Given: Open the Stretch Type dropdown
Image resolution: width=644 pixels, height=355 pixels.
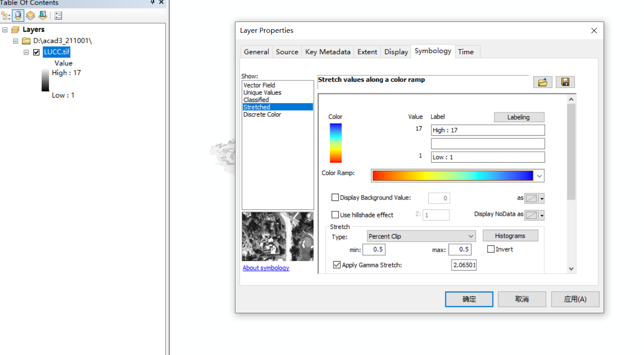Looking at the screenshot, I should pyautogui.click(x=421, y=236).
